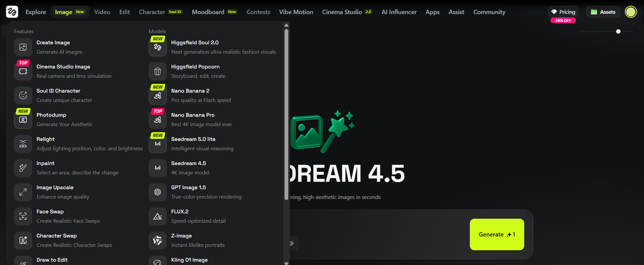Screen dimensions: 644x265
Task: Open Vibe Motion in navigation
Action: 296,12
